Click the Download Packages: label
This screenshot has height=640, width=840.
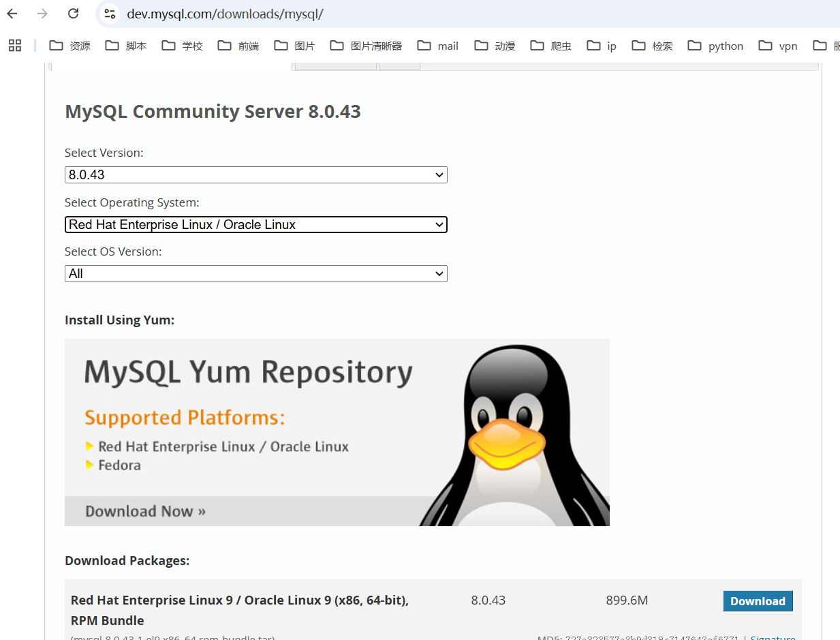click(127, 560)
